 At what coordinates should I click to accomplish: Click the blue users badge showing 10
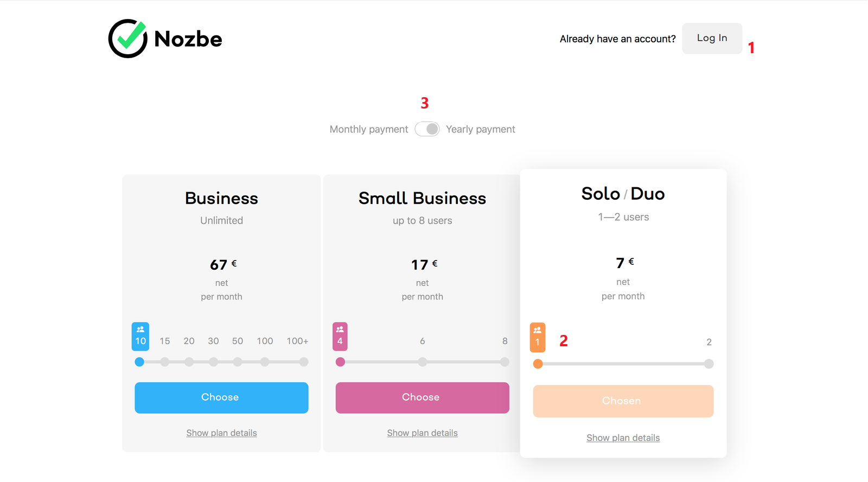[141, 337]
